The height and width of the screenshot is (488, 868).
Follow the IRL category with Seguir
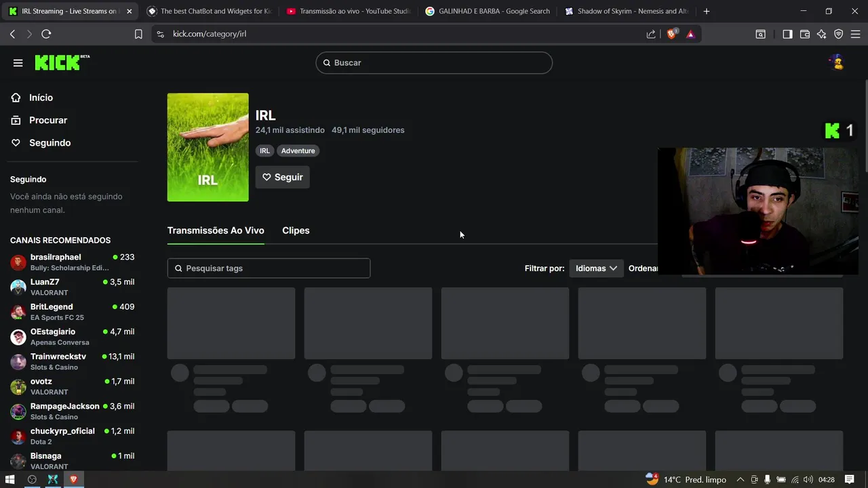(283, 177)
